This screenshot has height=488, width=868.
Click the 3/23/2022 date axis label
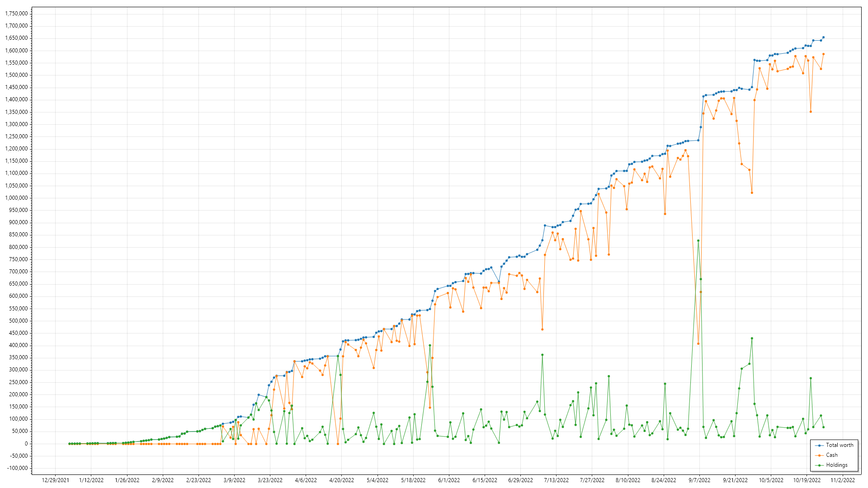270,480
